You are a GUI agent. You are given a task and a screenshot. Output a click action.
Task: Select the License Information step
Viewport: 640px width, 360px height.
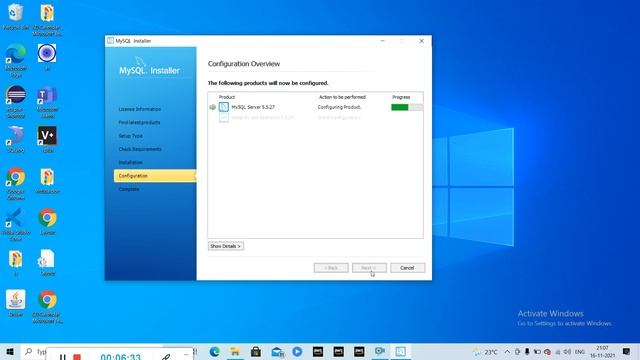pyautogui.click(x=140, y=109)
